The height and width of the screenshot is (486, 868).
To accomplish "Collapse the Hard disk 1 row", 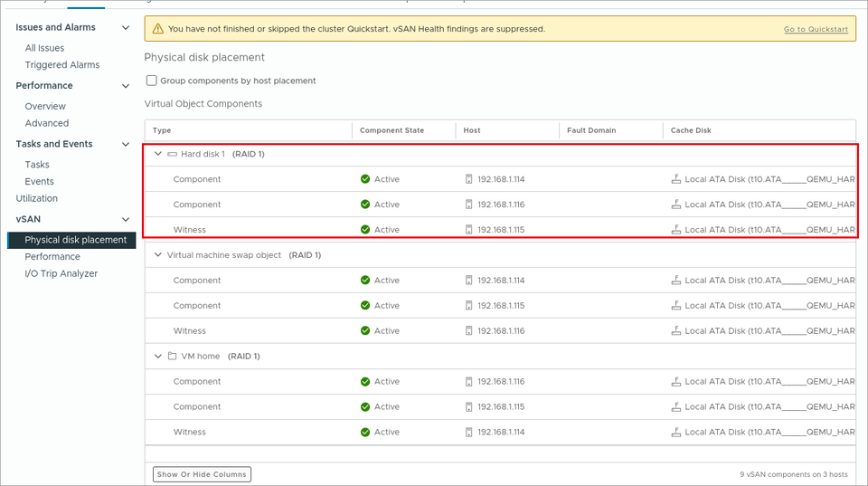I will [x=157, y=154].
